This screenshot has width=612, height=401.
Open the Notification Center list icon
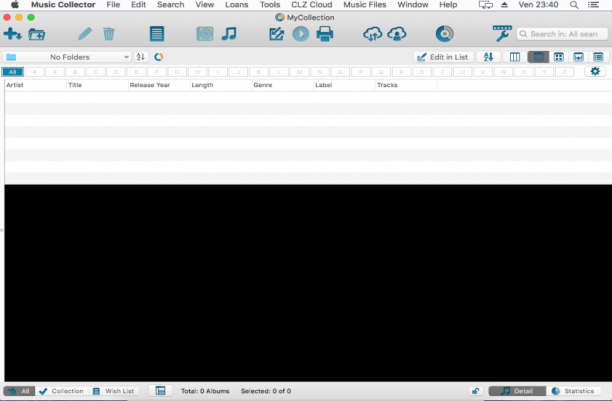[x=593, y=5]
